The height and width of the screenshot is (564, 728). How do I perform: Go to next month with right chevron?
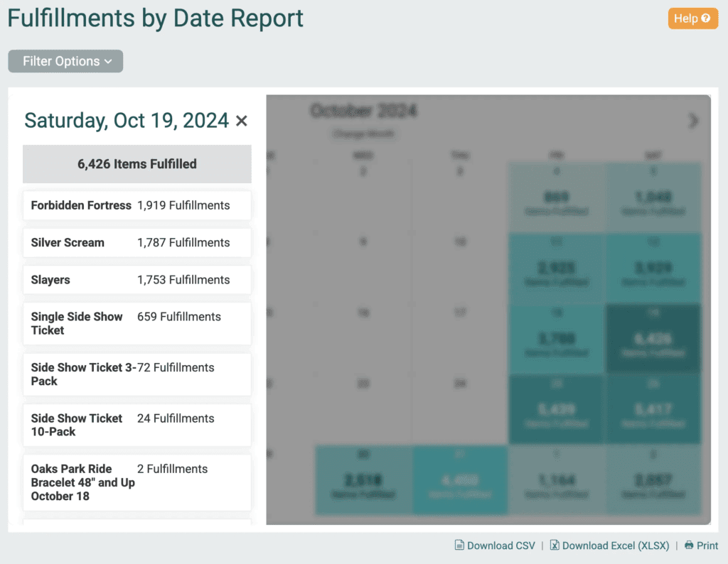[693, 121]
